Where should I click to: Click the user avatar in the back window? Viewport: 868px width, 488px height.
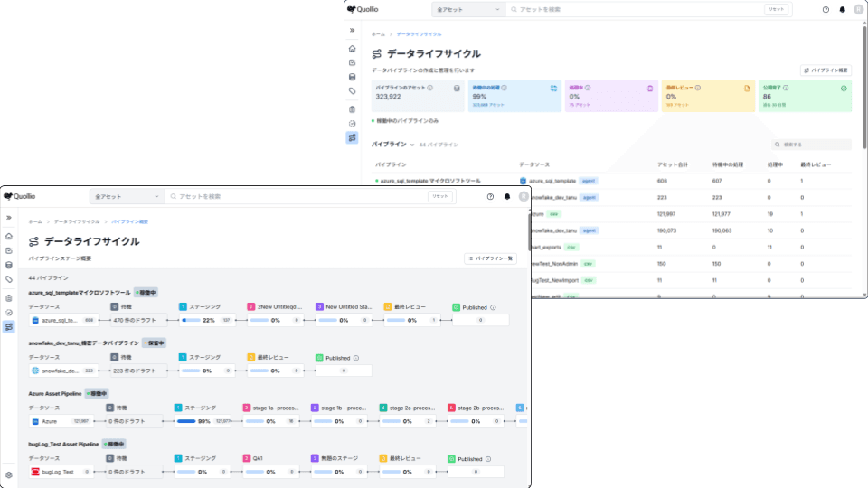[x=858, y=9]
